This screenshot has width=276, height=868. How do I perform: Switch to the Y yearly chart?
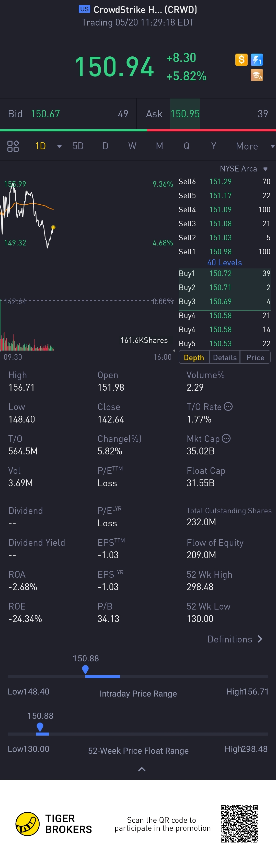click(214, 146)
